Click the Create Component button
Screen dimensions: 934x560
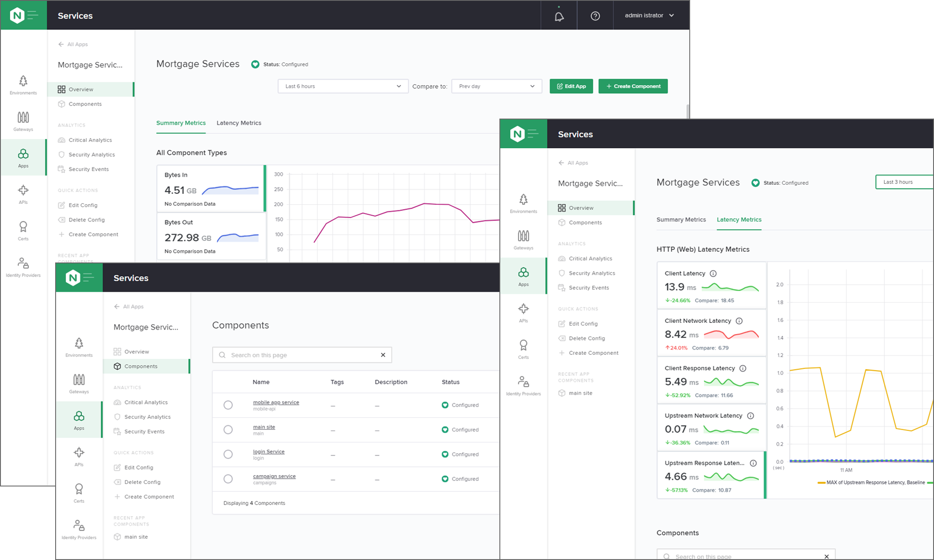pyautogui.click(x=633, y=86)
